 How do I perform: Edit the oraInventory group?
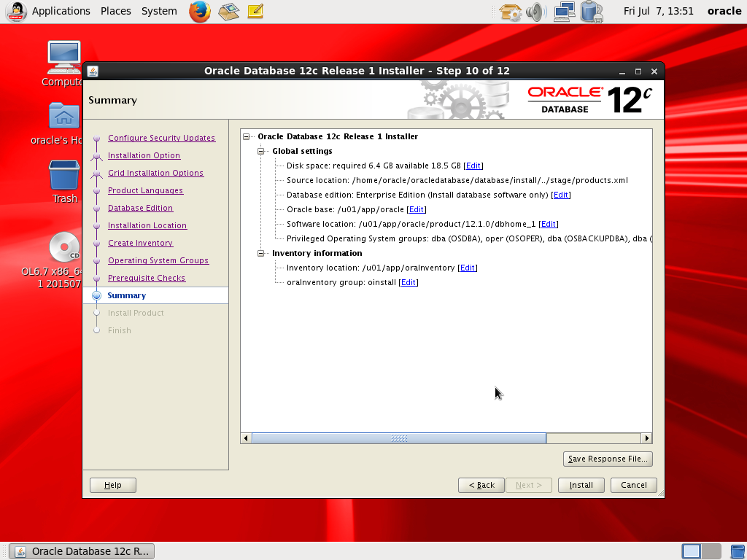click(x=409, y=282)
